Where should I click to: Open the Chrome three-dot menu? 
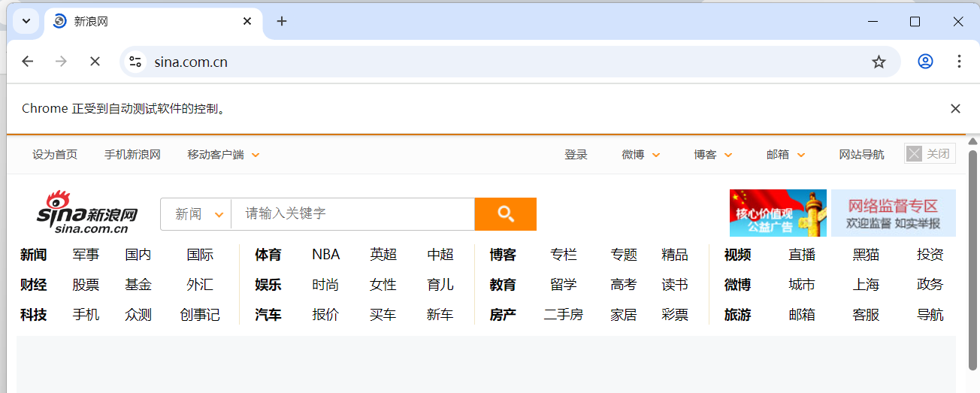pyautogui.click(x=959, y=62)
